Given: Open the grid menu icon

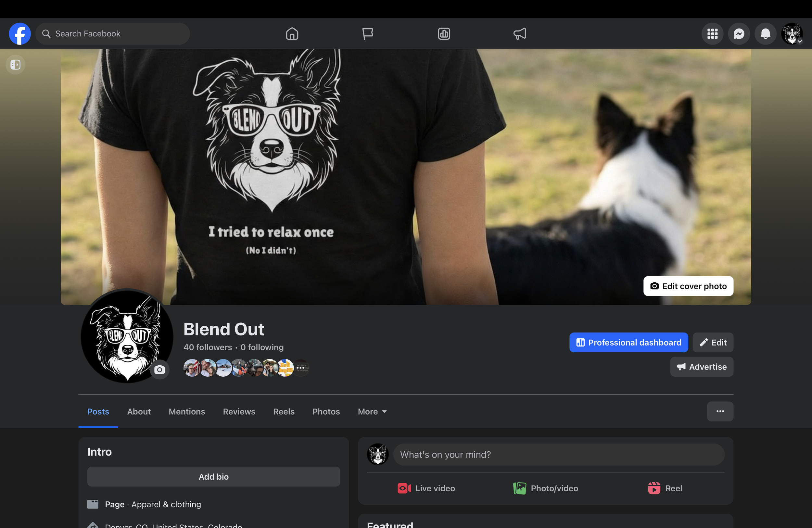Looking at the screenshot, I should coord(712,34).
